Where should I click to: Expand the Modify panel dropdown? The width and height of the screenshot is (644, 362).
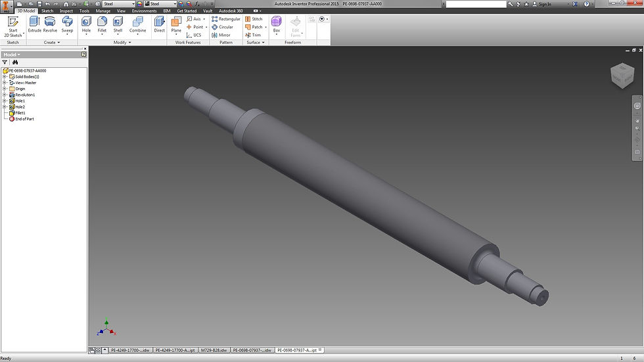click(122, 42)
